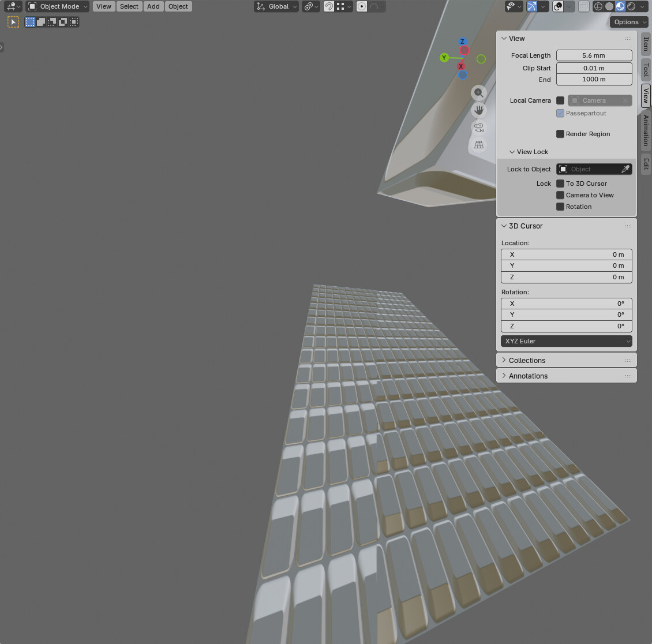Viewport: 652px width, 644px height.
Task: Open the Options dropdown
Action: [630, 22]
